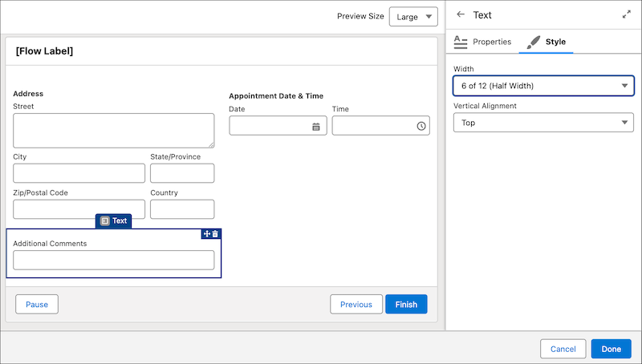Open the Vertical Alignment dropdown
The height and width of the screenshot is (364, 642).
543,123
